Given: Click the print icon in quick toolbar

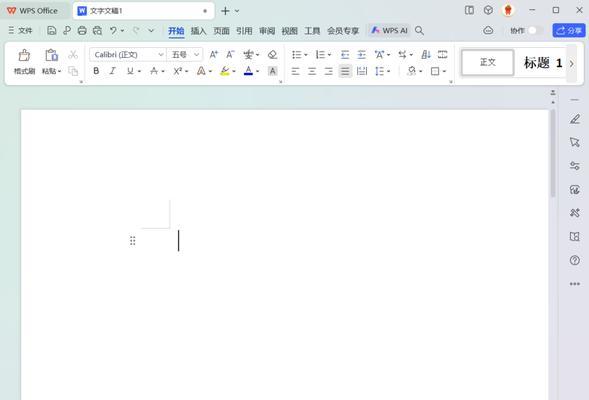Looking at the screenshot, I should (82, 30).
